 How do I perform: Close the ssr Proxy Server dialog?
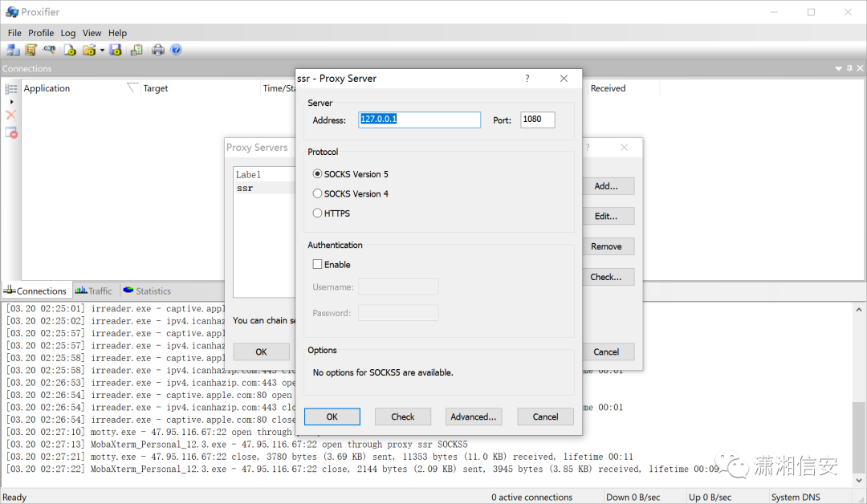point(564,79)
